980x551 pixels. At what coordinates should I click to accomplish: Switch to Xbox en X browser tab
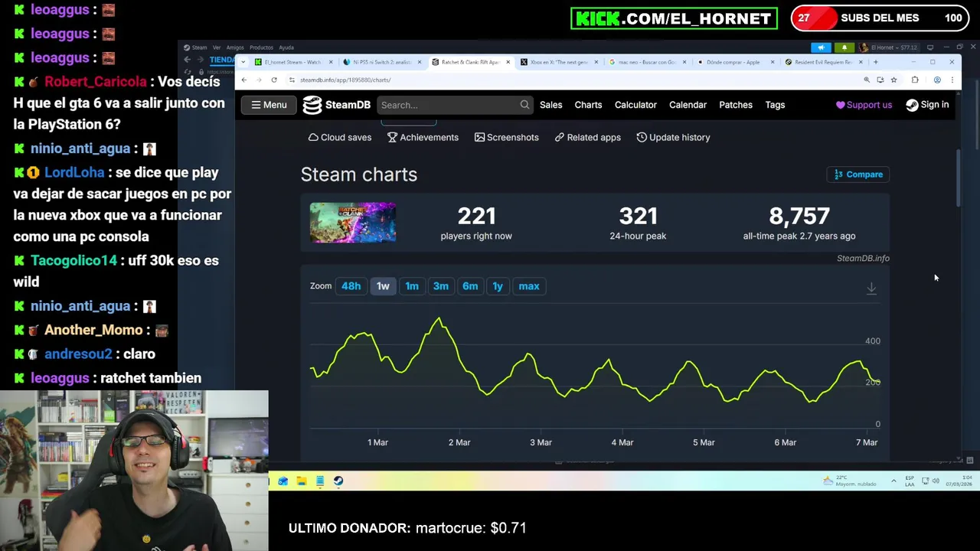click(559, 62)
